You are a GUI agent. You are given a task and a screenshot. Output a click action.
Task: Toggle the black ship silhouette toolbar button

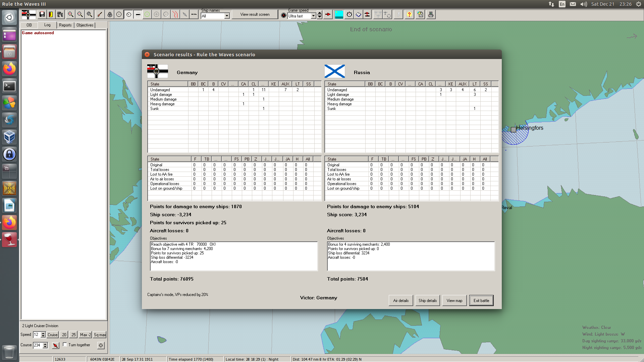click(x=138, y=14)
